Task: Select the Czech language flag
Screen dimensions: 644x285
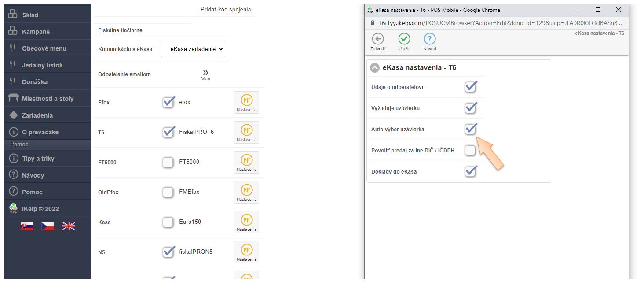Action: pos(48,226)
